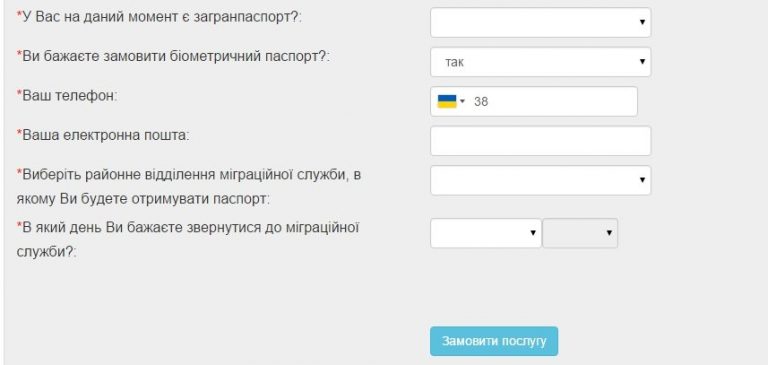Image resolution: width=768 pixels, height=365 pixels.
Task: Click the 'Ваша електронна пошта' label text
Action: pyautogui.click(x=103, y=135)
